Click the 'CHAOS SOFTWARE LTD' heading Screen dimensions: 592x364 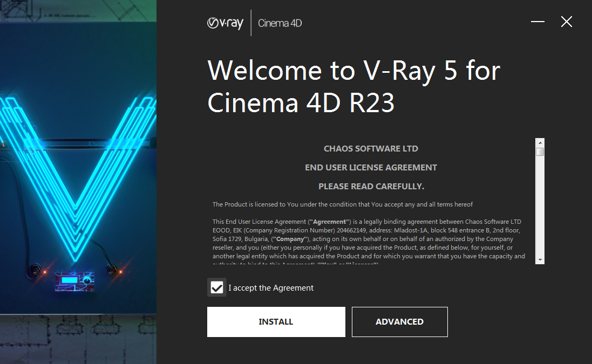coord(371,149)
